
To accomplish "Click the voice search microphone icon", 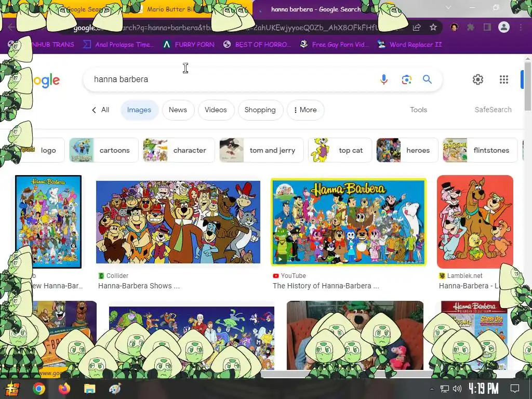I will click(384, 79).
